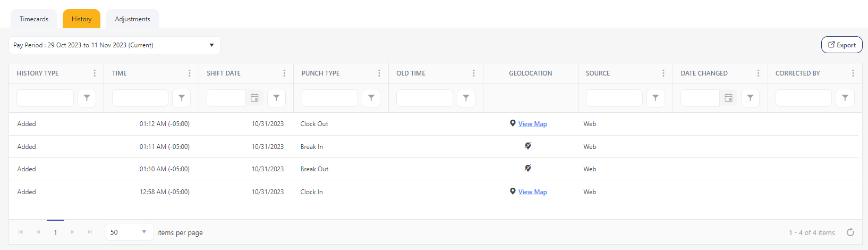
Task: Click the filter icon for Punch Type
Action: pyautogui.click(x=371, y=98)
